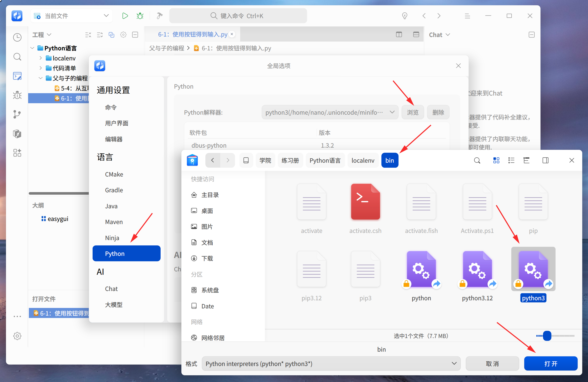
Task: Start debugging with the green bug icon
Action: 140,16
